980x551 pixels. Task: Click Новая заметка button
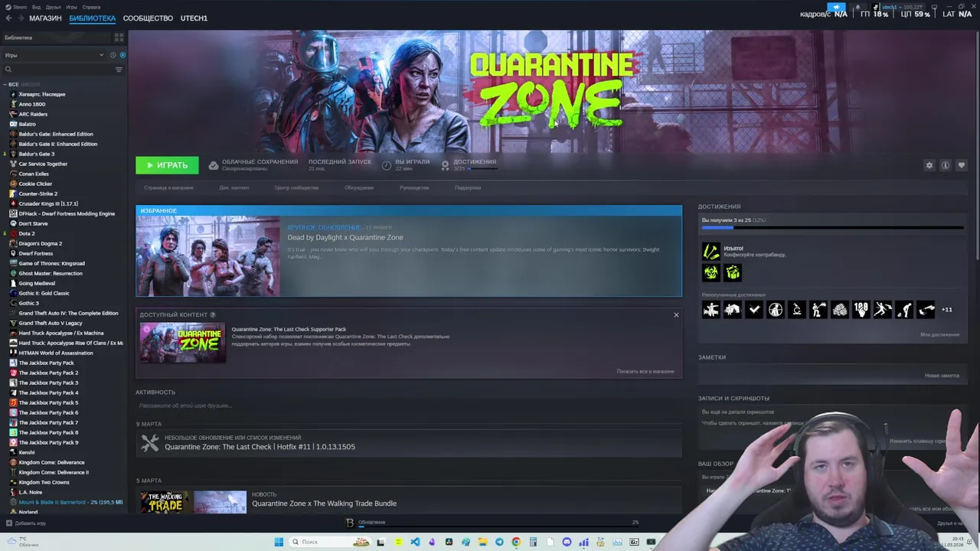point(942,376)
